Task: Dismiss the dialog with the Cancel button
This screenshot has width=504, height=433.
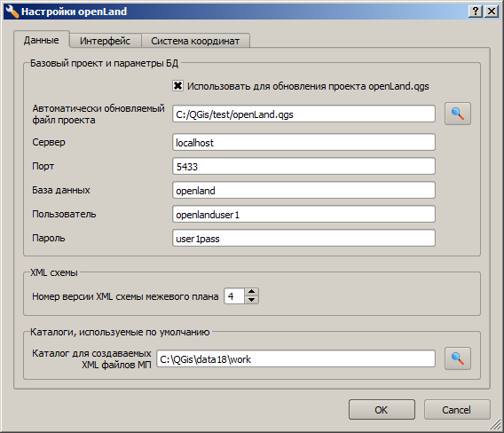Action: tap(457, 410)
